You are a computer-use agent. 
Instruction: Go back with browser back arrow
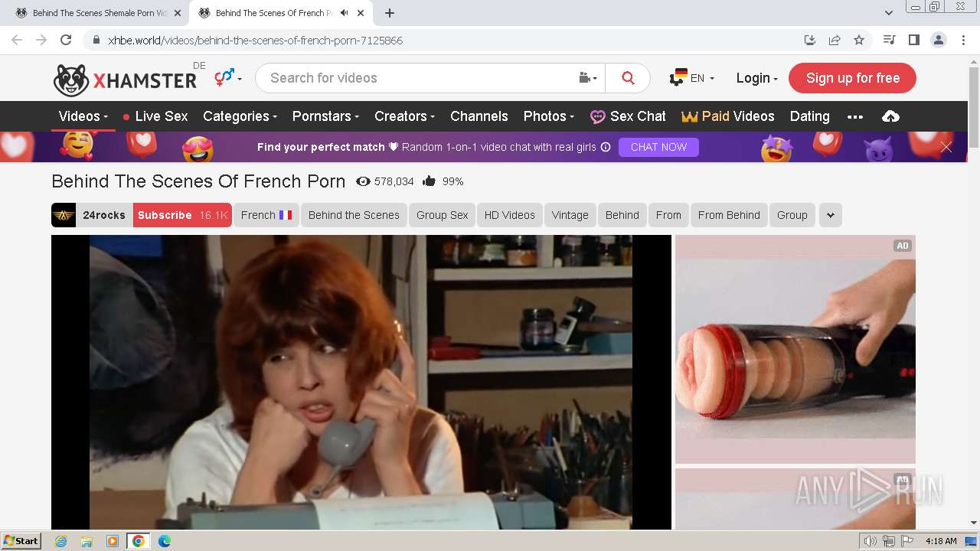pyautogui.click(x=17, y=40)
